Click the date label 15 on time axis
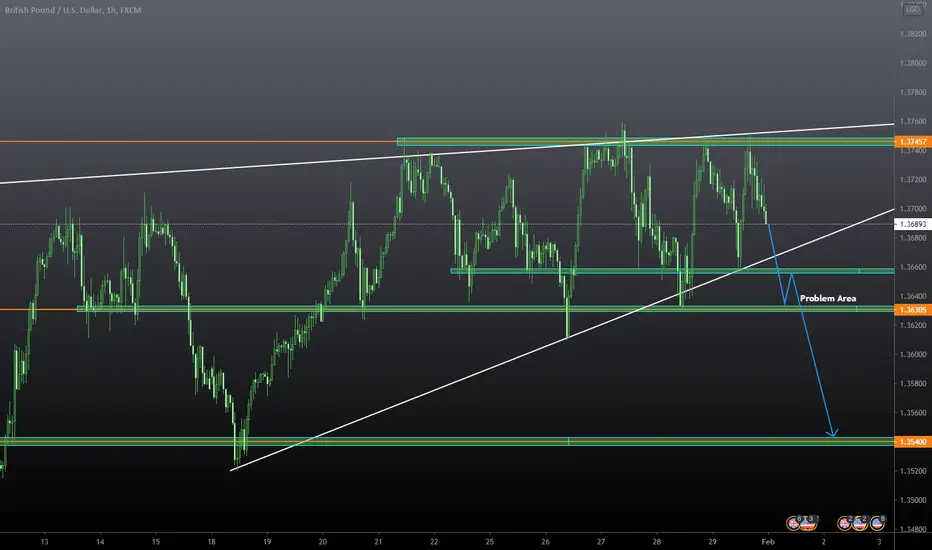 156,542
